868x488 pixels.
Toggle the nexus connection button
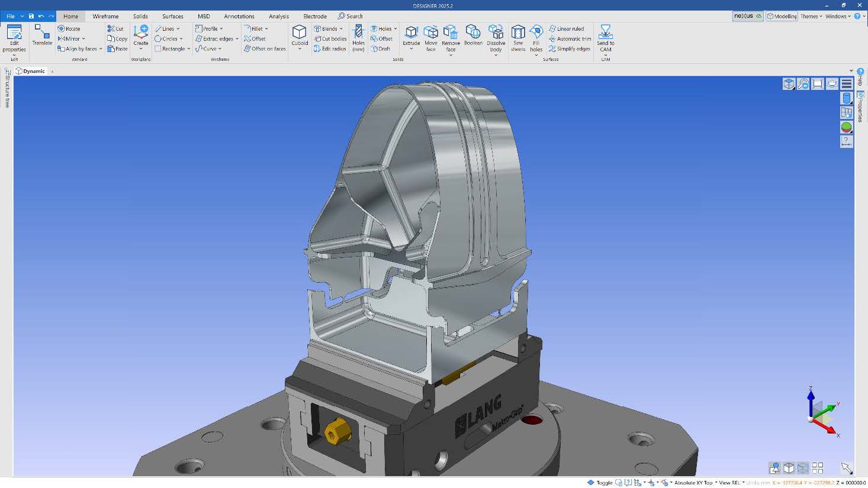(x=748, y=16)
